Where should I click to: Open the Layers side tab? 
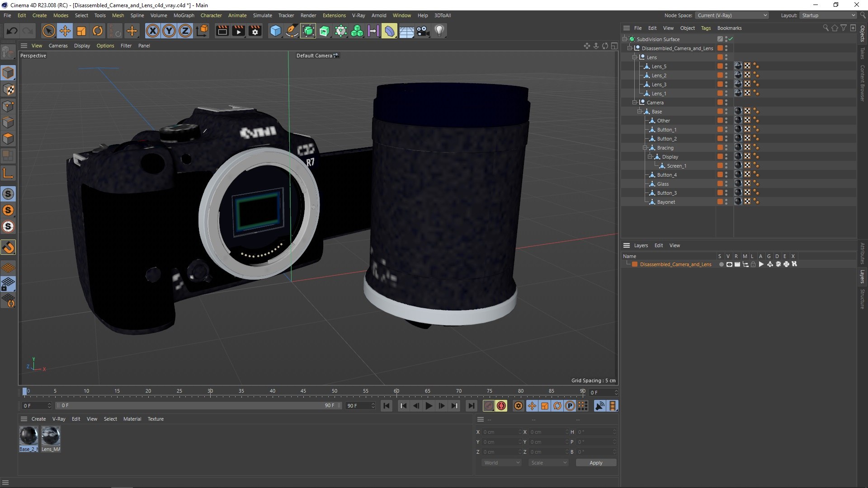863,277
